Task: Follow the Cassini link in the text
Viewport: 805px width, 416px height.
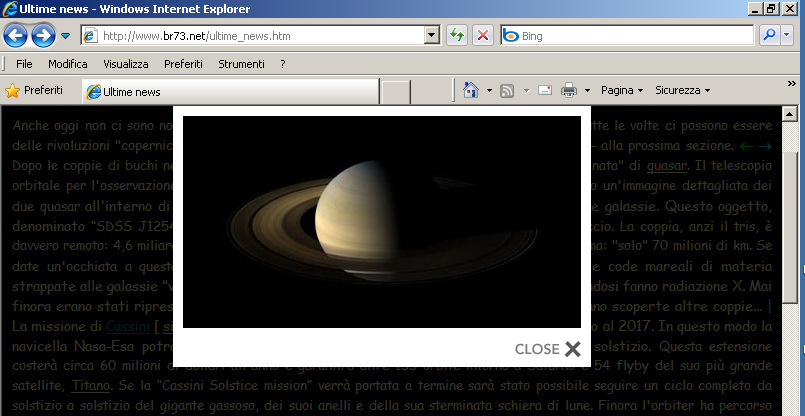Action: click(128, 327)
